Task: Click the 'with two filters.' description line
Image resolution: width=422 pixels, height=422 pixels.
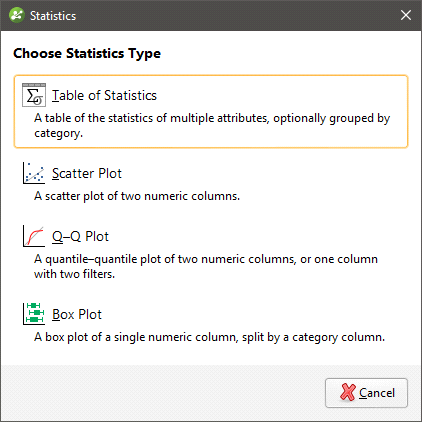Action: click(74, 274)
